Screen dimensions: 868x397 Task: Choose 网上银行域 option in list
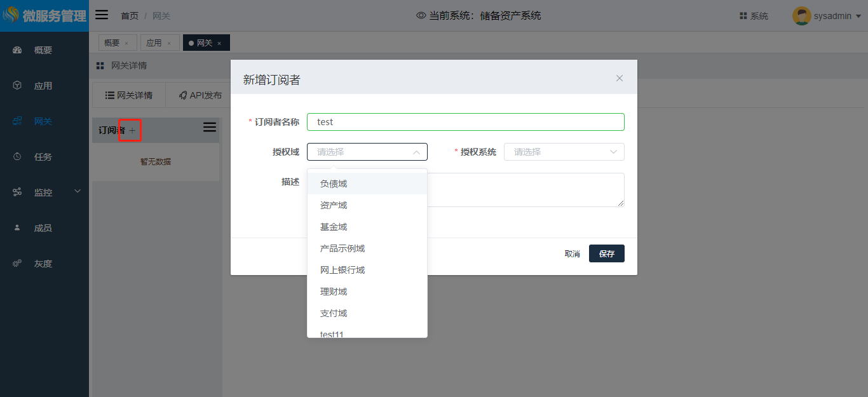pyautogui.click(x=342, y=270)
